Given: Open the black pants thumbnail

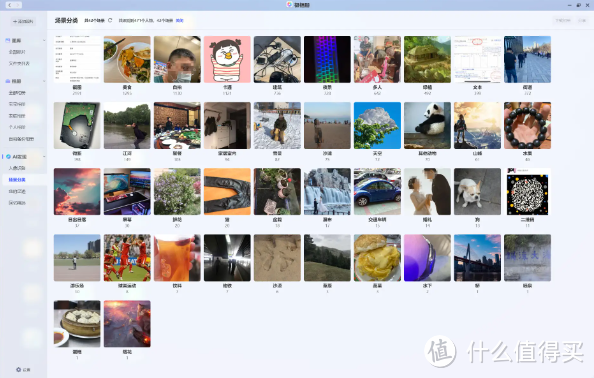Looking at the screenshot, I should pyautogui.click(x=227, y=192).
